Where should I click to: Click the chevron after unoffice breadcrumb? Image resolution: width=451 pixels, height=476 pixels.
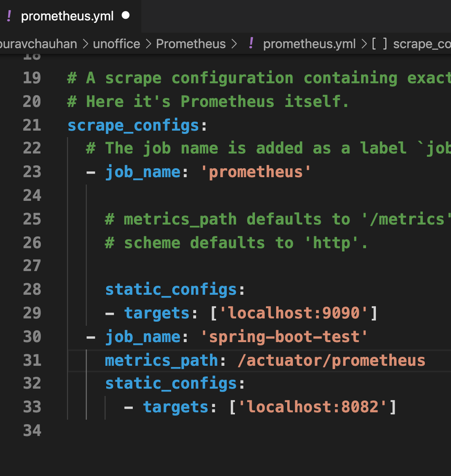[x=148, y=44]
